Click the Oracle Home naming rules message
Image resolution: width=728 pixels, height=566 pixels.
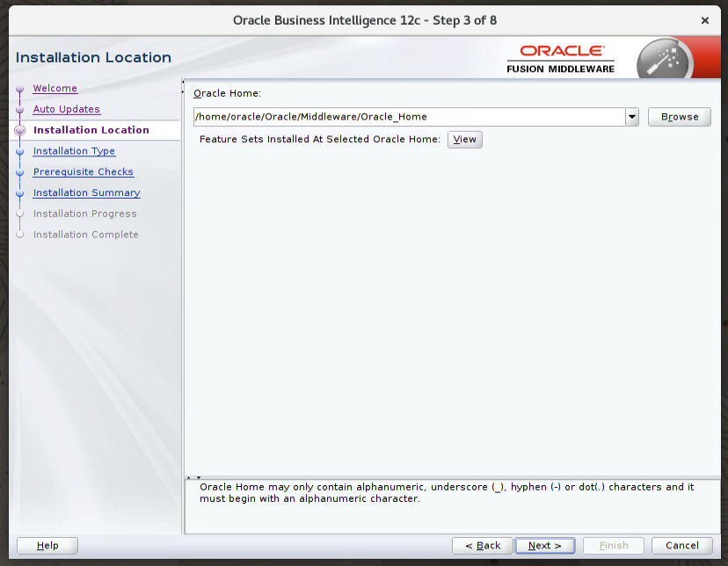coord(447,493)
